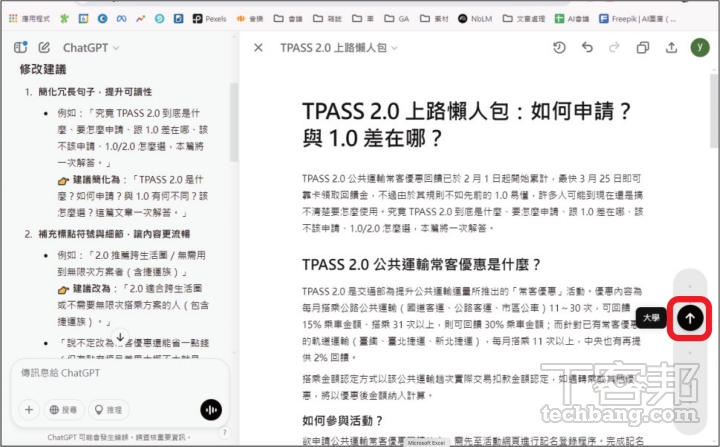Toggle the 推理 reasoning button
This screenshot has height=447, width=720.
(109, 410)
